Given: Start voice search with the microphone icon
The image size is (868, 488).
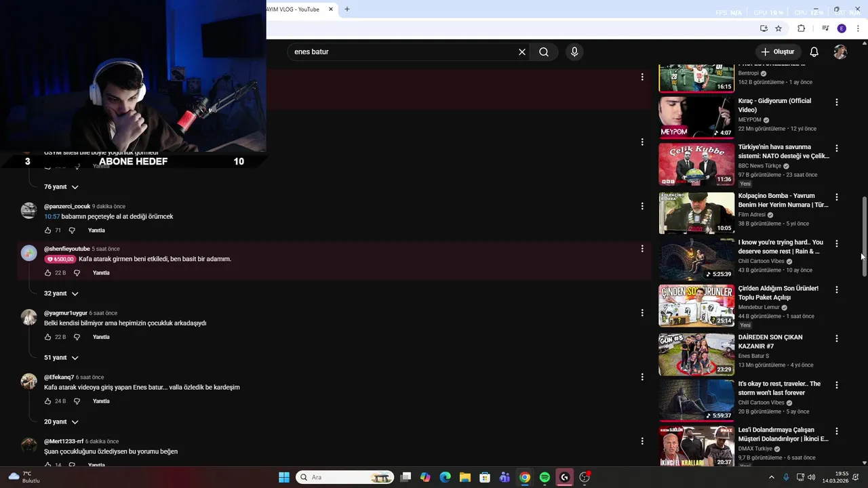Looking at the screenshot, I should click(574, 52).
